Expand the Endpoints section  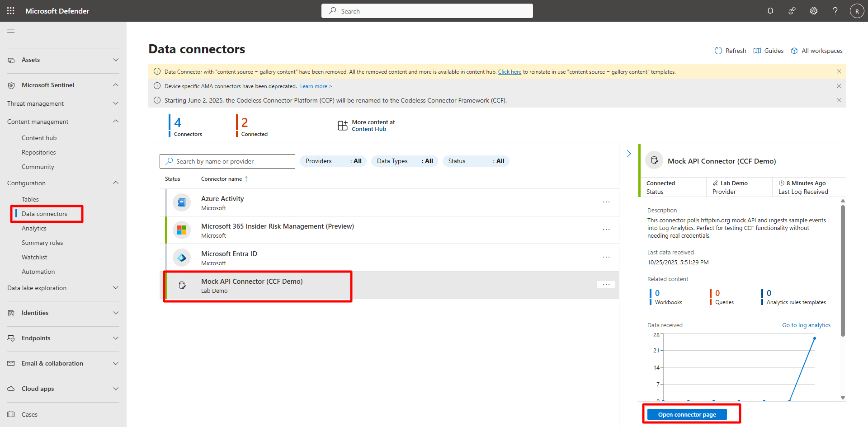[x=116, y=338]
